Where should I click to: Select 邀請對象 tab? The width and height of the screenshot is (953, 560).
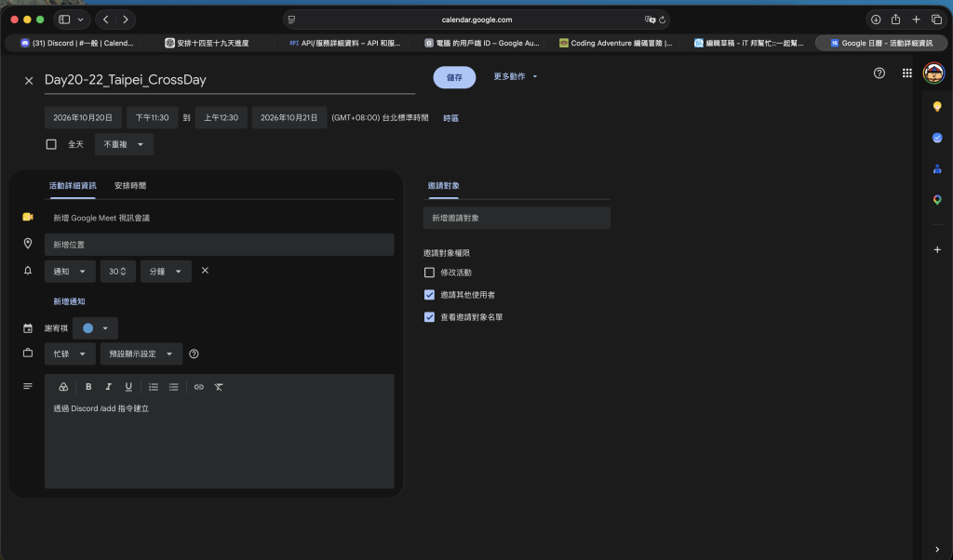coord(444,186)
